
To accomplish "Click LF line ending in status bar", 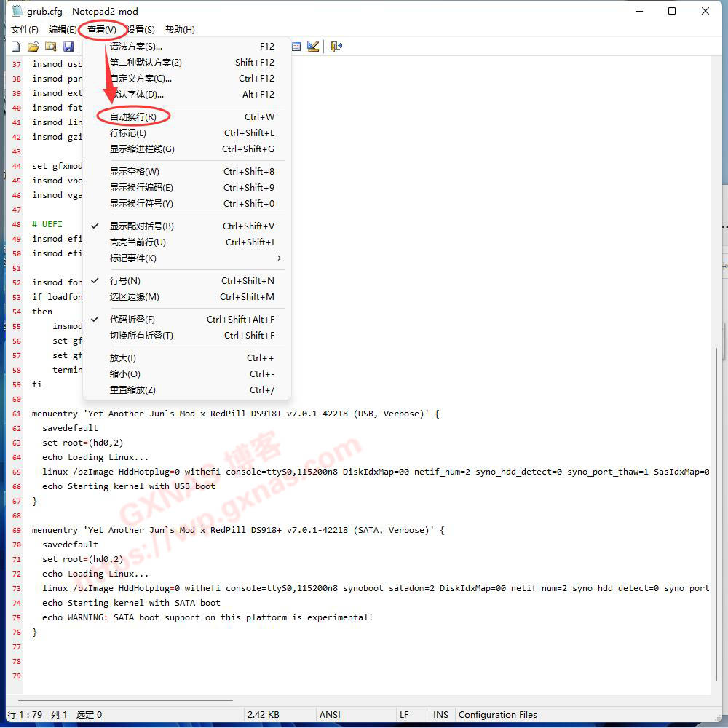I will pos(404,715).
